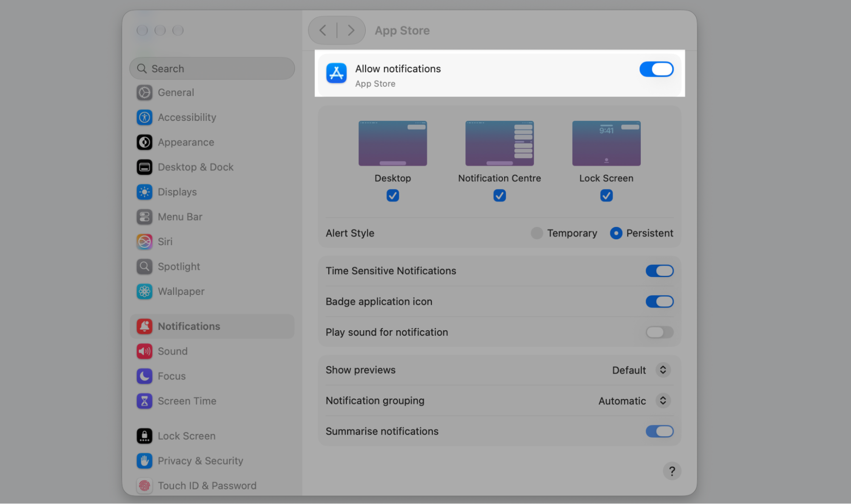The image size is (851, 504).
Task: Select Notifications in the sidebar
Action: [x=212, y=326]
